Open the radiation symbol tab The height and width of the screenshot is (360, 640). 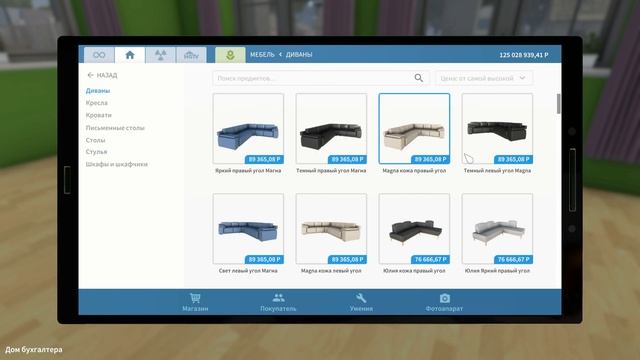tap(160, 55)
